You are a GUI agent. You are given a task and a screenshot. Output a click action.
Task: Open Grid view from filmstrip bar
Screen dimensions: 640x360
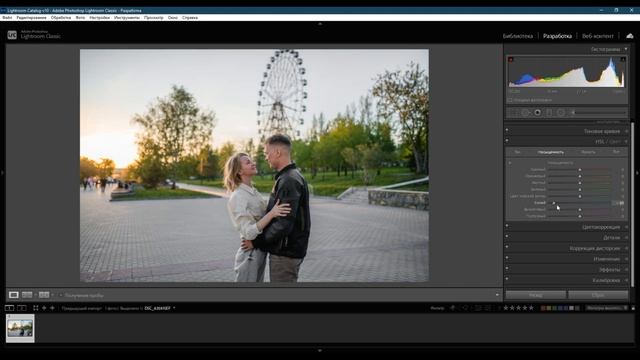[x=36, y=308]
